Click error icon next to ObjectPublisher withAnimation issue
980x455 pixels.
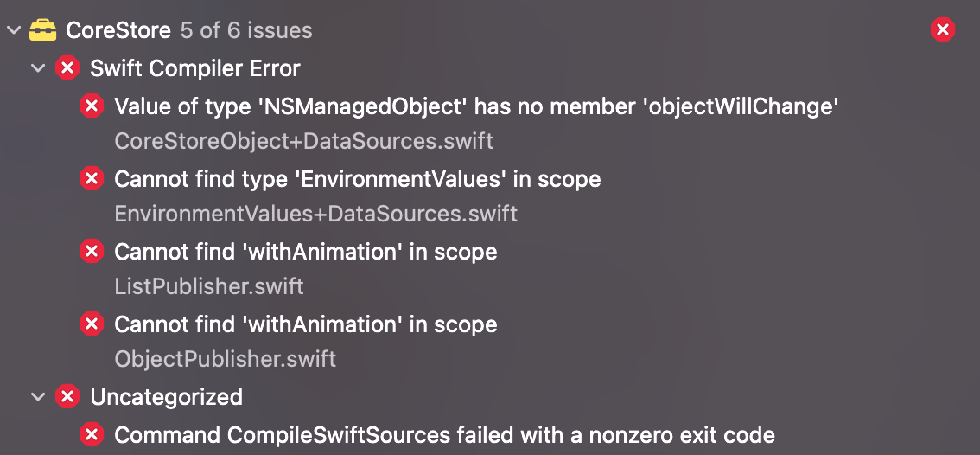tap(91, 324)
